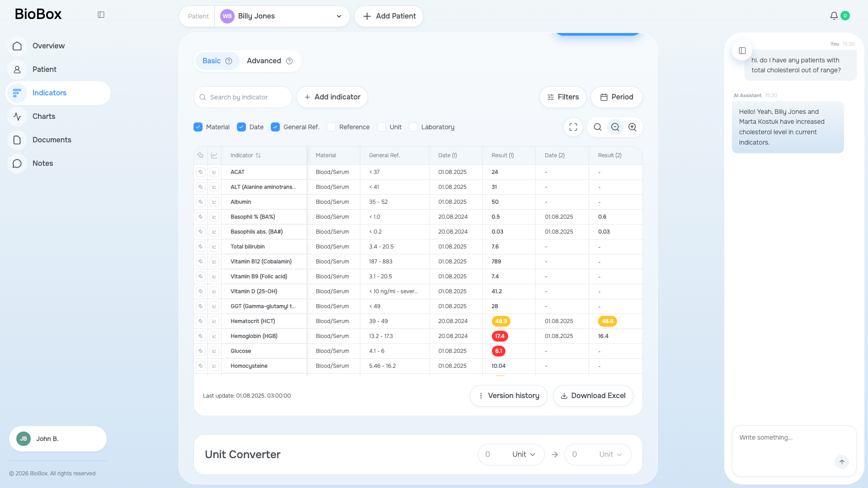Open notifications bell icon
This screenshot has height=488, width=868.
pyautogui.click(x=834, y=16)
